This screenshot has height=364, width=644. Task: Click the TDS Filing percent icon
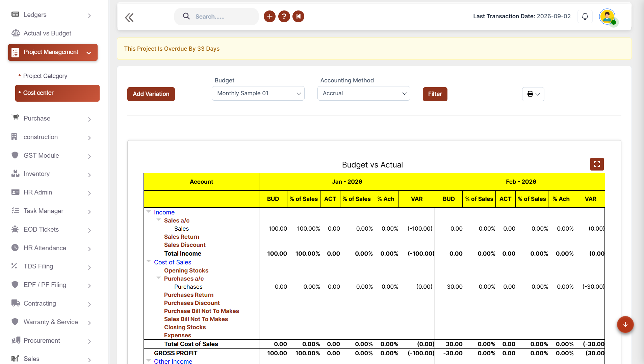14,266
